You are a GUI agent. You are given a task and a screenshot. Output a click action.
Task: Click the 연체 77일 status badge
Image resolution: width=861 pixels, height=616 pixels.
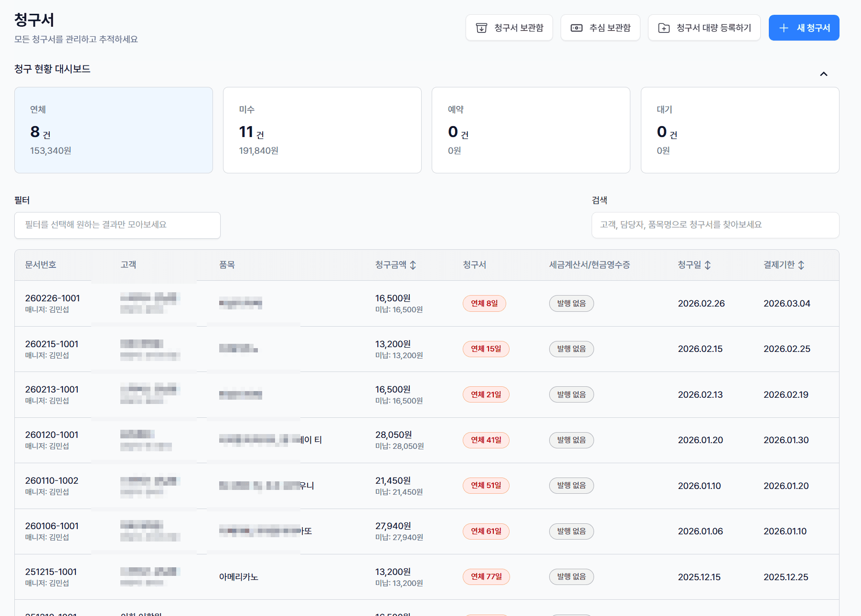click(x=486, y=577)
